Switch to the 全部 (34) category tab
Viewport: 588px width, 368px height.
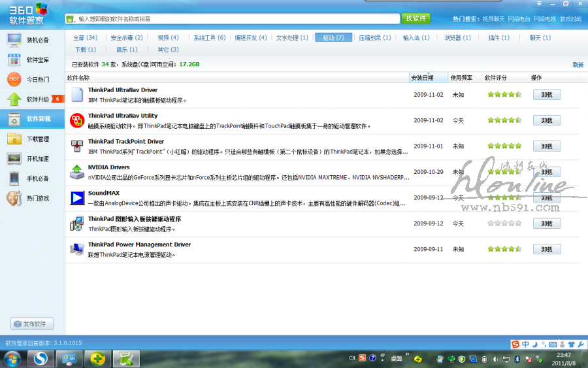coord(85,38)
